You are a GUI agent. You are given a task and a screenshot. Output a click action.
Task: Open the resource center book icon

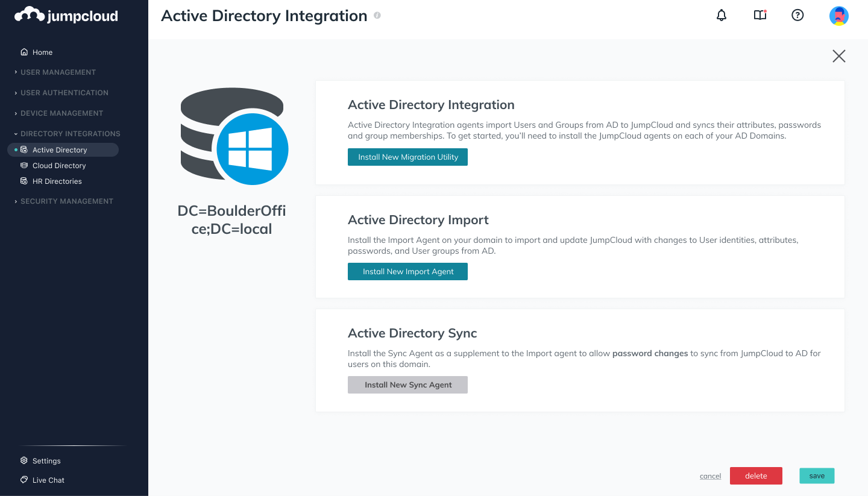759,15
